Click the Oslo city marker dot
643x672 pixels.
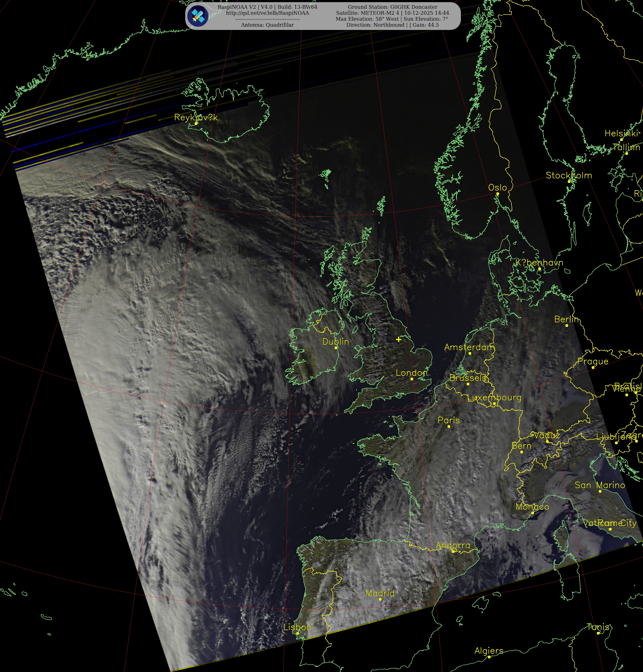498,194
